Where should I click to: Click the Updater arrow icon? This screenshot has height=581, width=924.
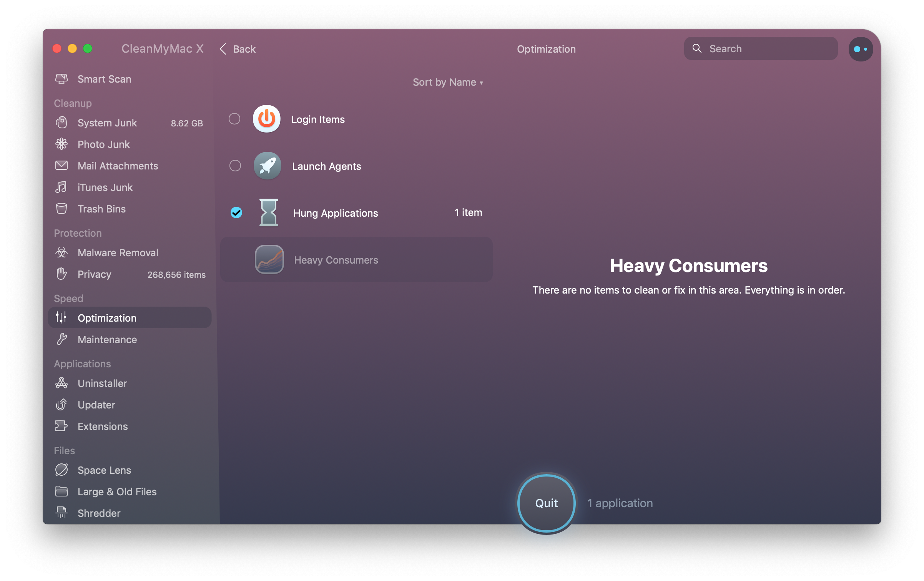(61, 405)
